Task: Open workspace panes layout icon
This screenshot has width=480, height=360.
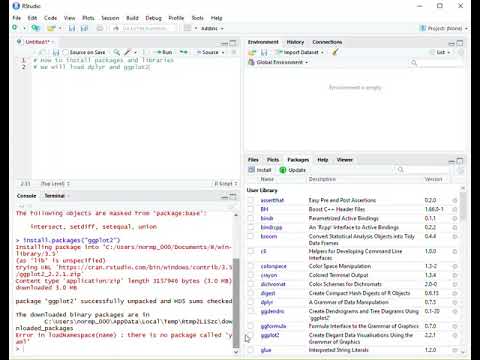Action: (188, 28)
